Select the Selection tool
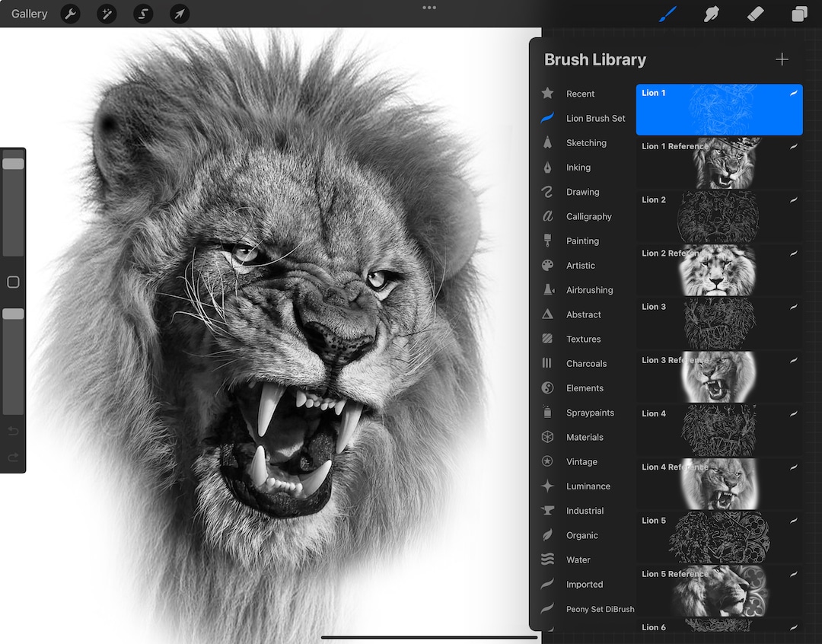 click(x=143, y=14)
